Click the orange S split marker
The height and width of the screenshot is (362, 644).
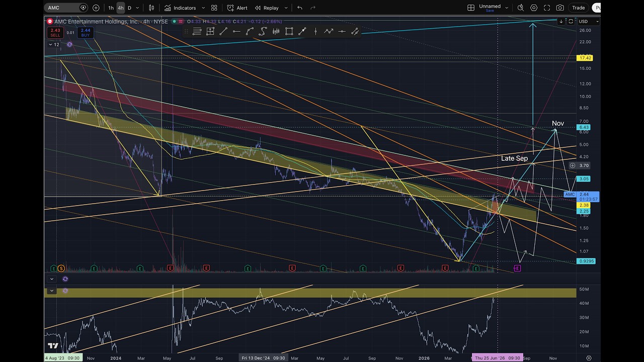[x=61, y=268]
